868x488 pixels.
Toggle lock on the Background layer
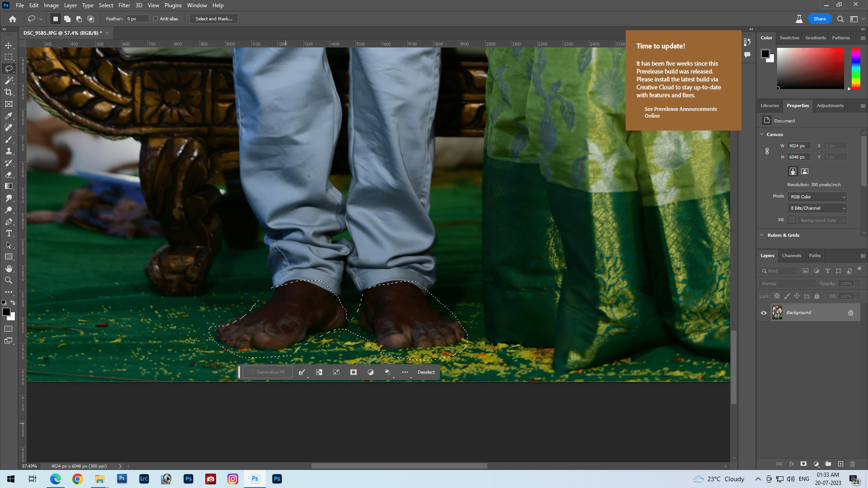pyautogui.click(x=851, y=312)
